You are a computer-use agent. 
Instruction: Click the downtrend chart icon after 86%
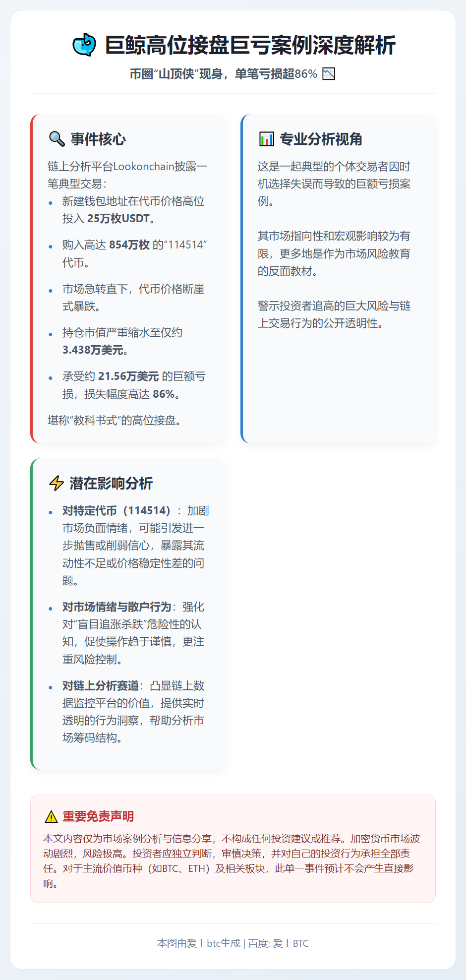click(329, 74)
